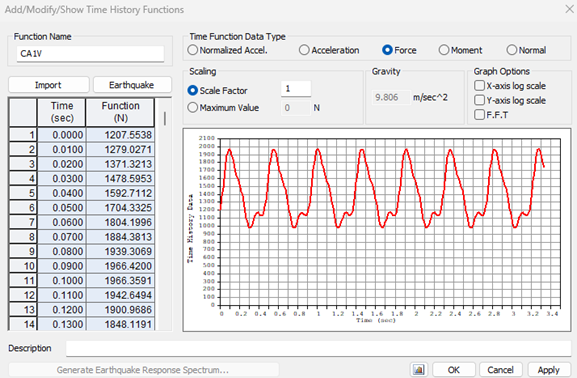The image size is (577, 378).
Task: Select function value 1966.3591
Action: 120,280
